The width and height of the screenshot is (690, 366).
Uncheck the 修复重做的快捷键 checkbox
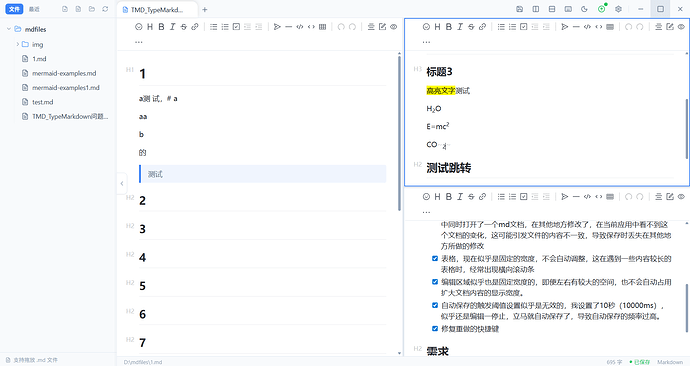[x=435, y=329]
